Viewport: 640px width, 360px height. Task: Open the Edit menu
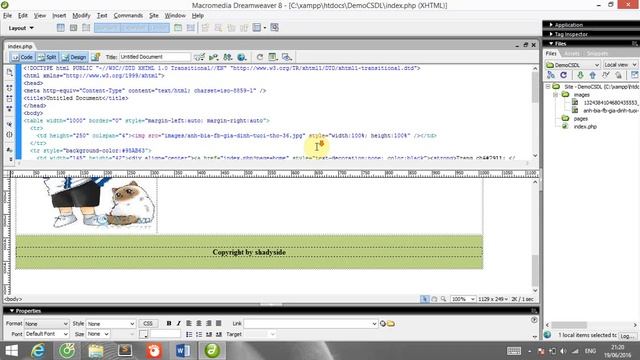(23, 16)
